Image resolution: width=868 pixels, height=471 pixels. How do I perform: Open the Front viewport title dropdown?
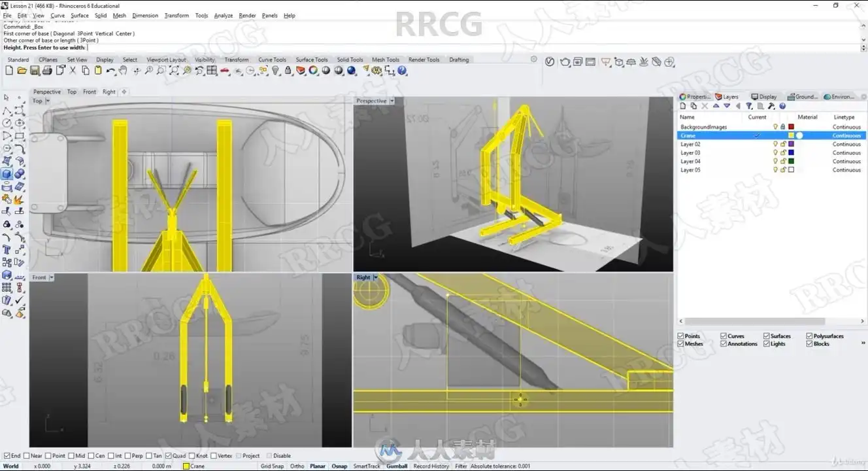pyautogui.click(x=52, y=277)
